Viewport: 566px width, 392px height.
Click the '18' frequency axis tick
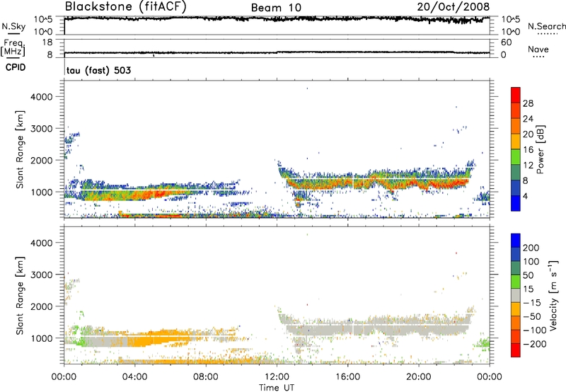click(x=47, y=42)
